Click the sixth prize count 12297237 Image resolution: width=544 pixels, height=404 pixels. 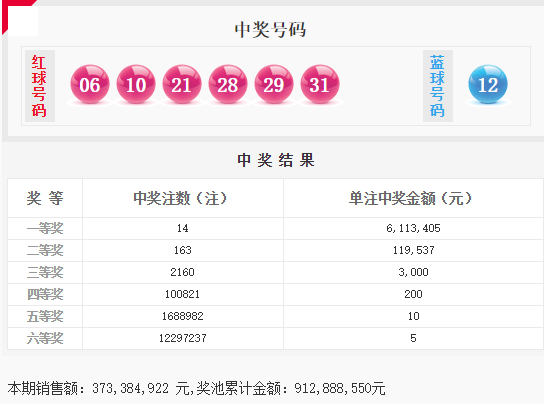pyautogui.click(x=182, y=338)
